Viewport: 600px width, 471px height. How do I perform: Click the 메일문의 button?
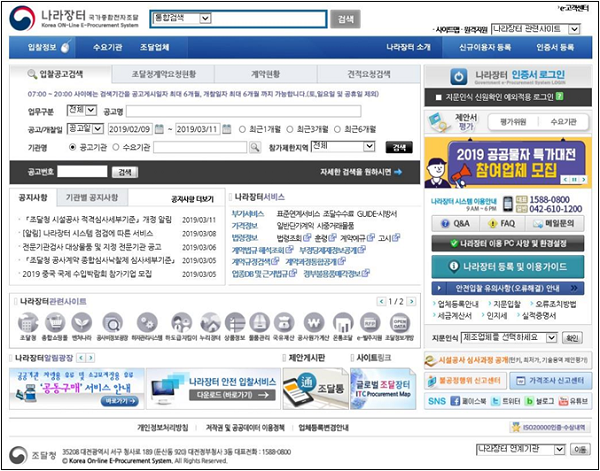click(554, 223)
